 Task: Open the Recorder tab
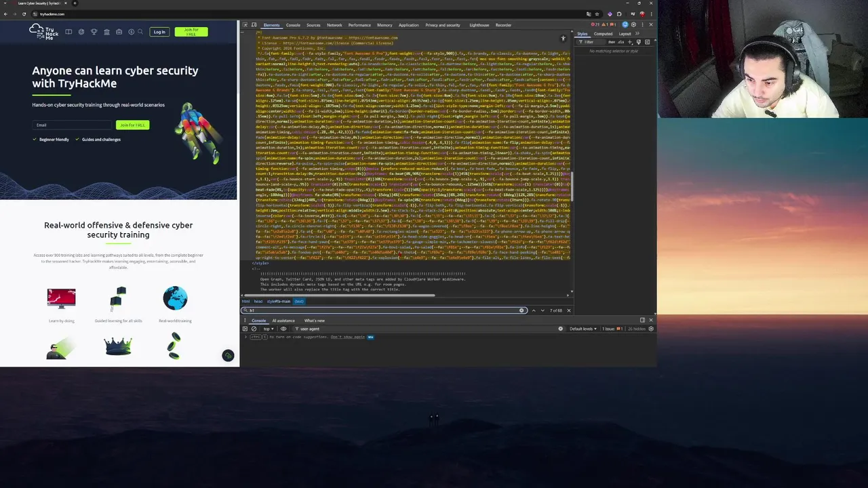point(503,25)
